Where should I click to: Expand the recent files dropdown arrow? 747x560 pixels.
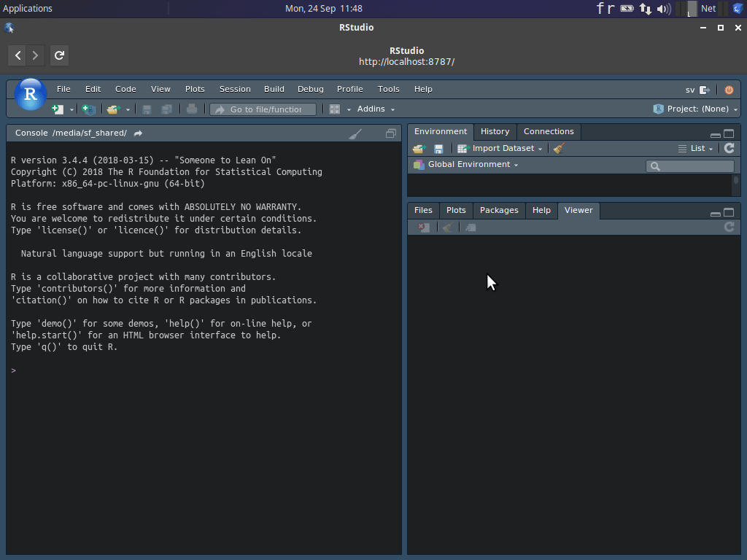point(128,109)
